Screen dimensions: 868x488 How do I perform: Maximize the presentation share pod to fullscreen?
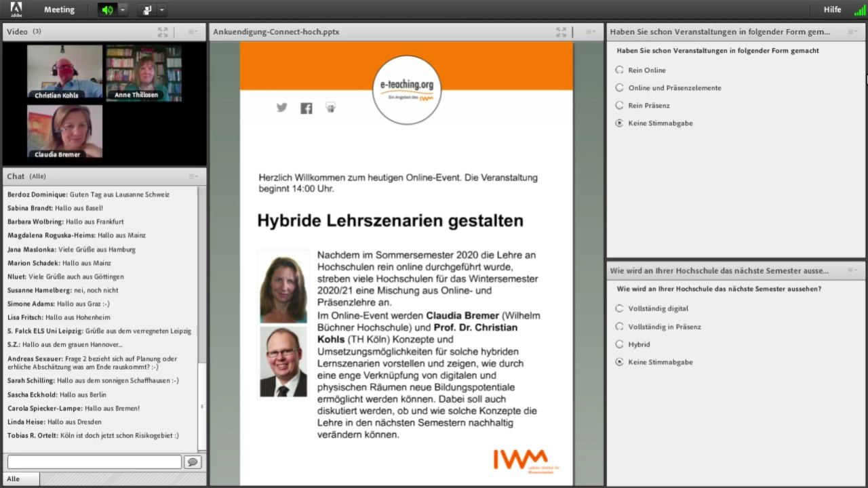tap(561, 31)
